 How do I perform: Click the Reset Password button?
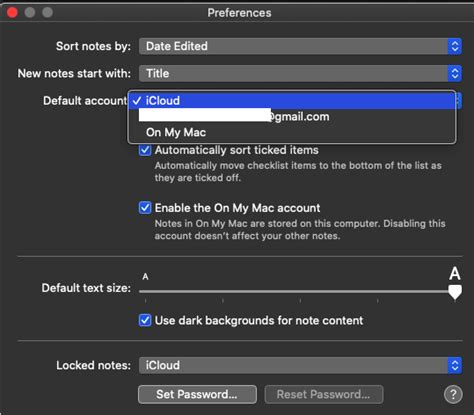pyautogui.click(x=324, y=395)
